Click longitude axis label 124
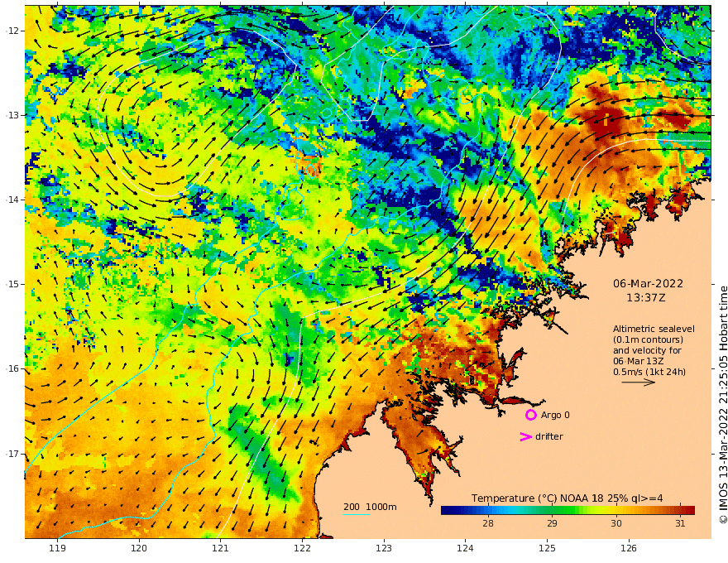Viewport: 728px width, 563px height. (466, 548)
